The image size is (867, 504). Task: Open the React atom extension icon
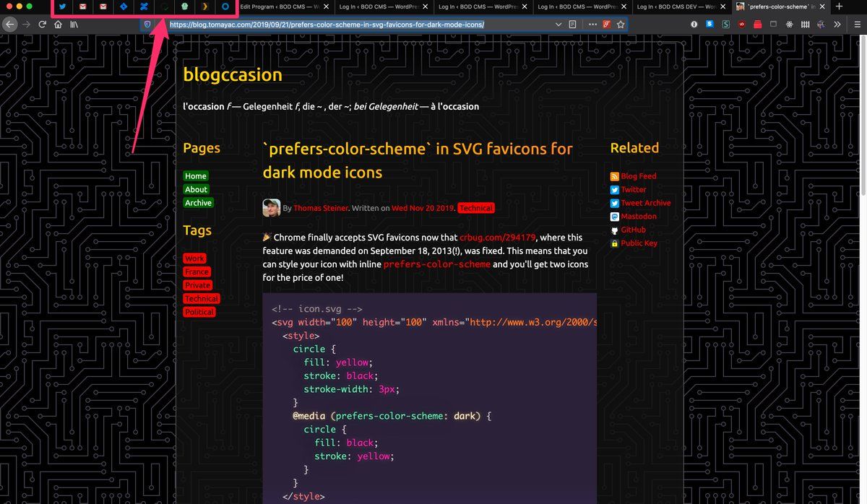pyautogui.click(x=789, y=24)
